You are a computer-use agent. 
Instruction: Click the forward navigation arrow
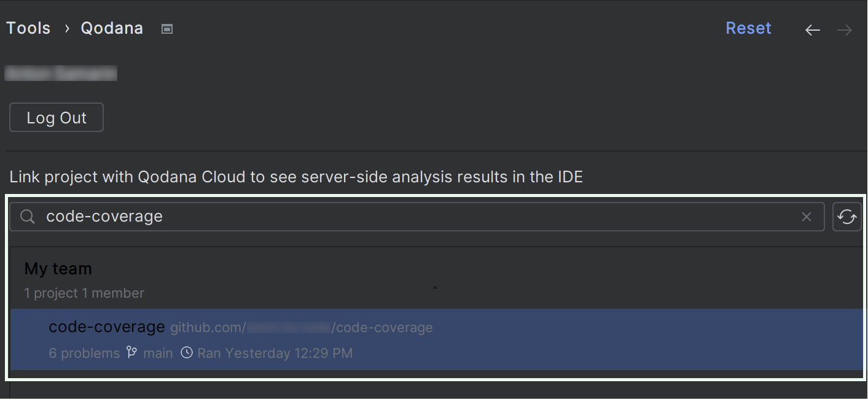(844, 29)
